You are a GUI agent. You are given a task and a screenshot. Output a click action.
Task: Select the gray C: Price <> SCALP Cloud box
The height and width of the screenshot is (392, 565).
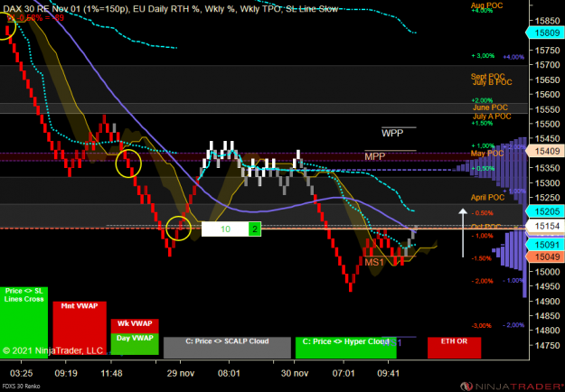[227, 348]
